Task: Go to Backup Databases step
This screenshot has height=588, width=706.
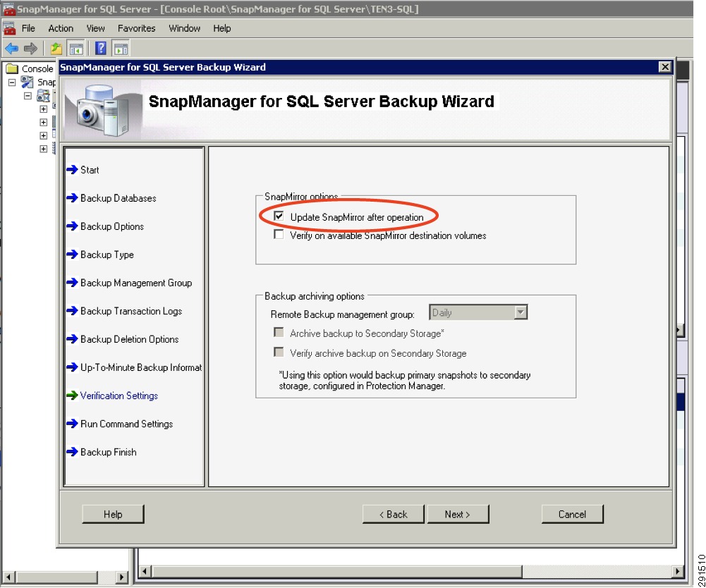Action: click(118, 198)
